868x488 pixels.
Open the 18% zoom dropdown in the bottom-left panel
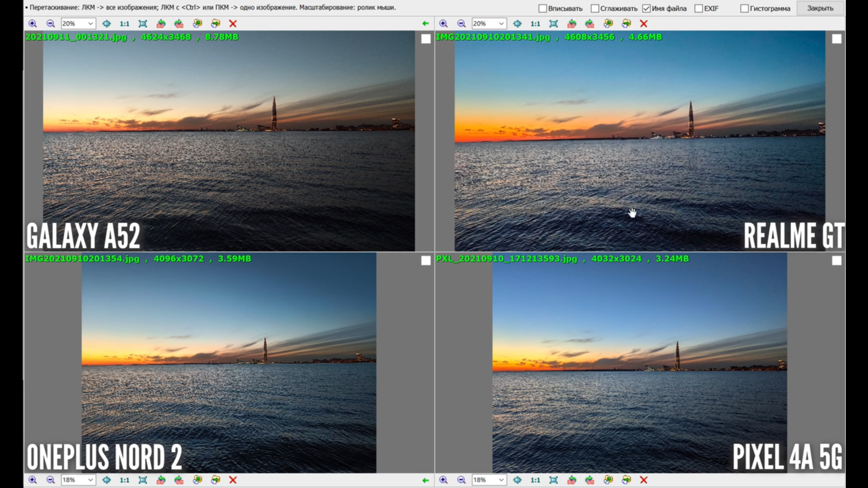click(x=90, y=480)
